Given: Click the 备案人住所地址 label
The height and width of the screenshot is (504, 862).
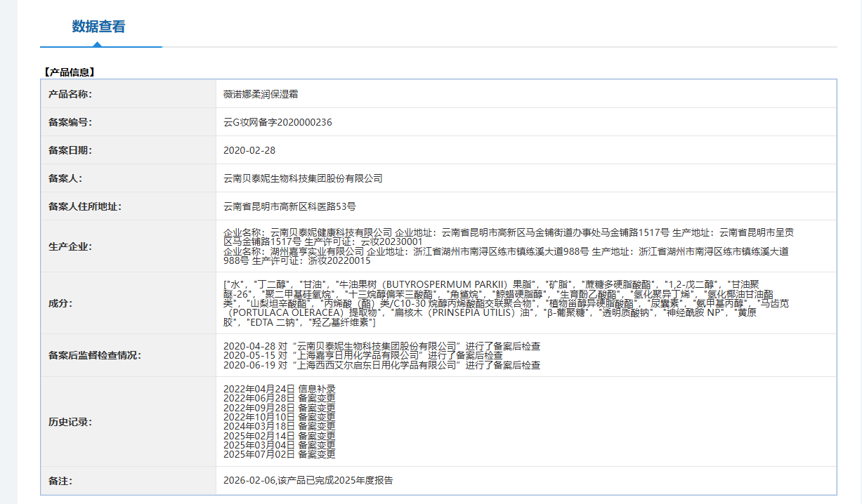Looking at the screenshot, I should [85, 206].
